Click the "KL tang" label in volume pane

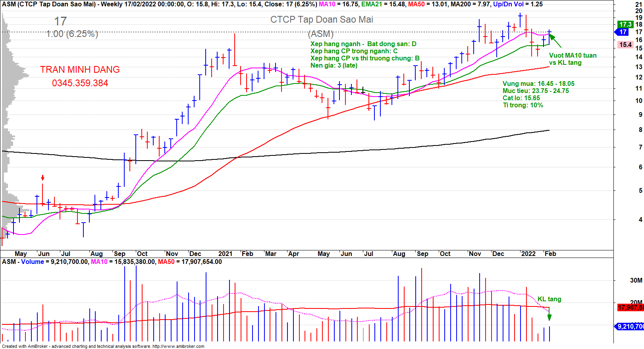pyautogui.click(x=550, y=299)
